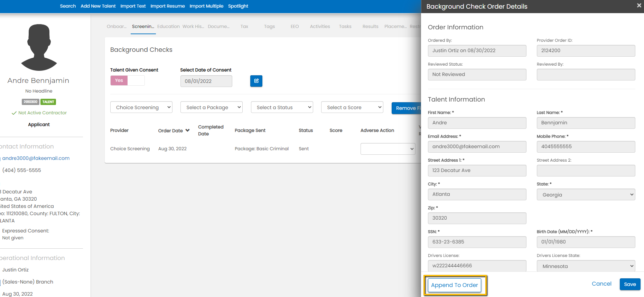Switch to the Onboarding tab
The width and height of the screenshot is (644, 297).
coord(116,27)
